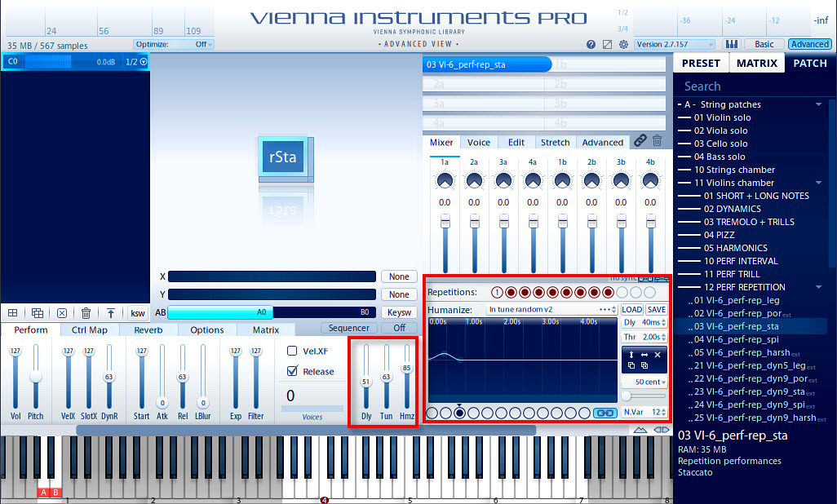Click the None button for X axis
Viewport: 837px width, 504px height.
pyautogui.click(x=399, y=276)
